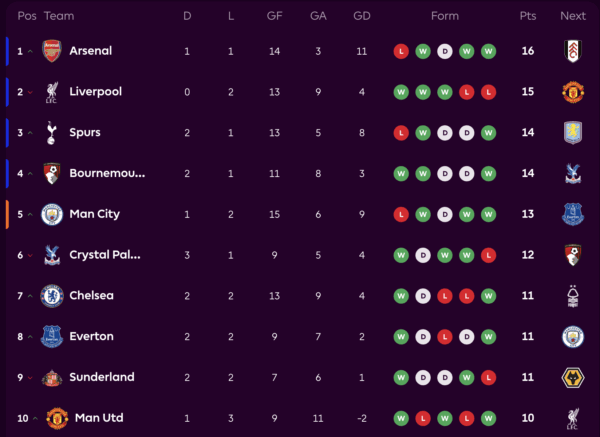Screen dimensions: 600x437
Task: Toggle the chevron beside Everton's position number
Action: point(30,337)
